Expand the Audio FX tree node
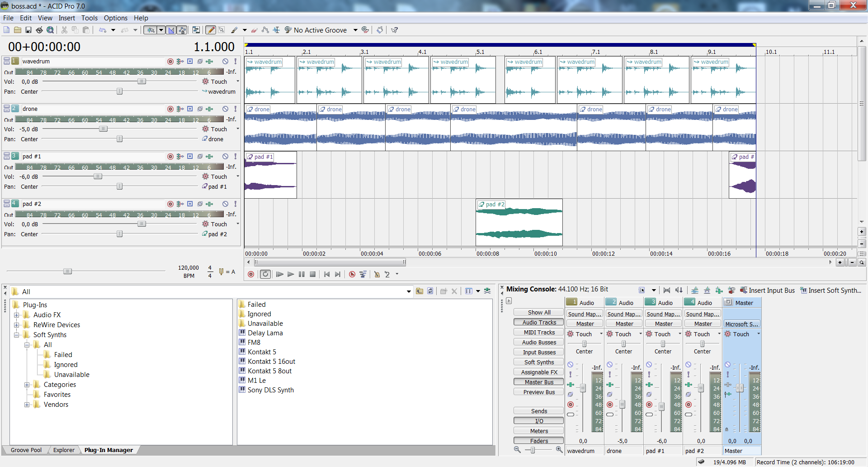 [17, 315]
